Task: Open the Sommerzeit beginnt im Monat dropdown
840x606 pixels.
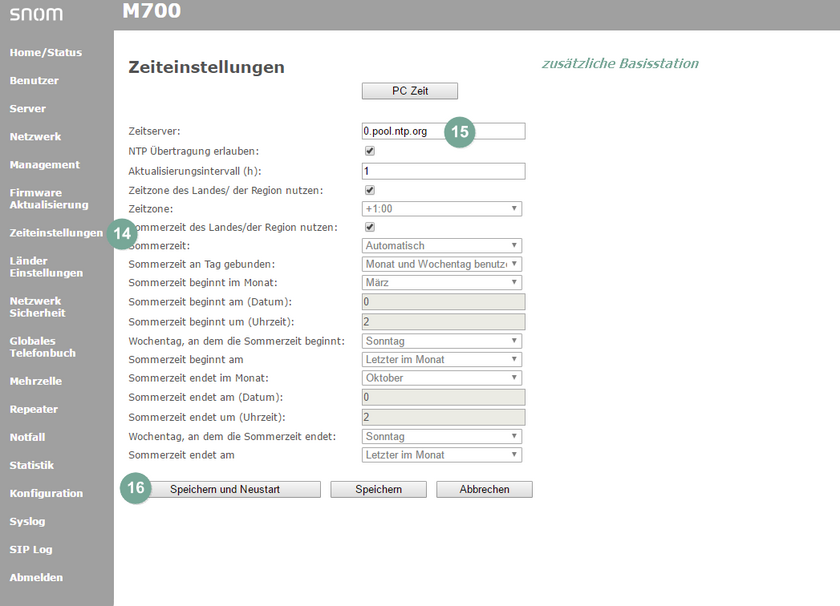Action: coord(441,282)
